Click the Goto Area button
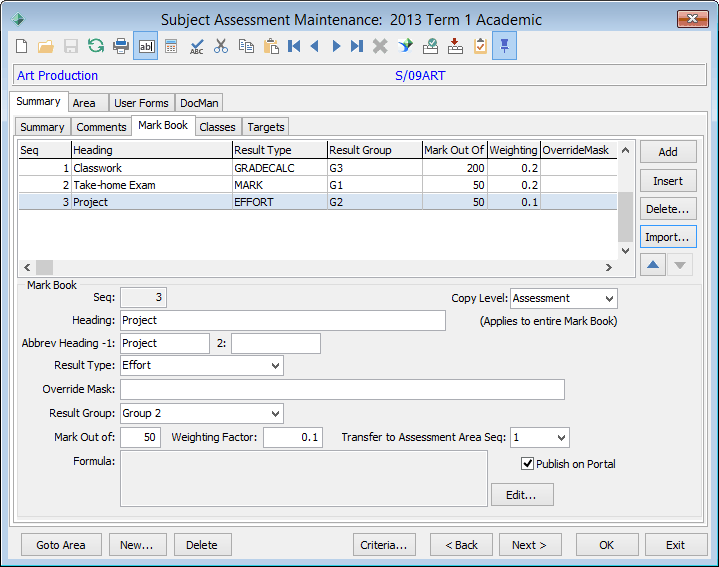The image size is (719, 567). 61,545
